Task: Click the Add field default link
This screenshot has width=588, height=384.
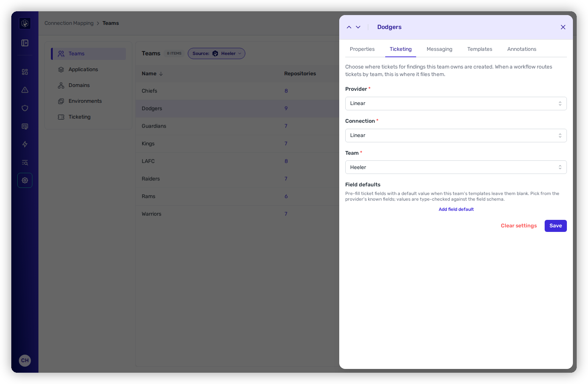Action: click(456, 209)
